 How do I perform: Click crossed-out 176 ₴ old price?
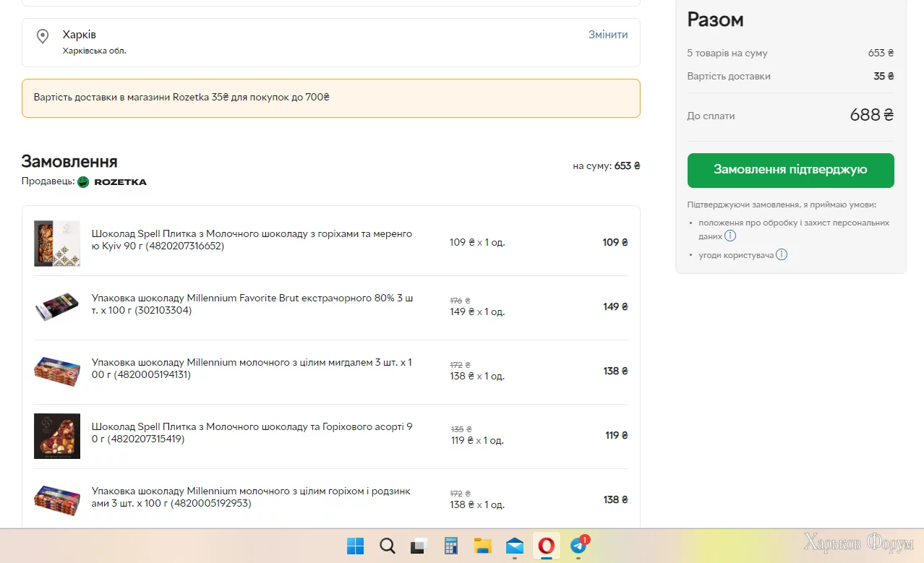click(460, 300)
